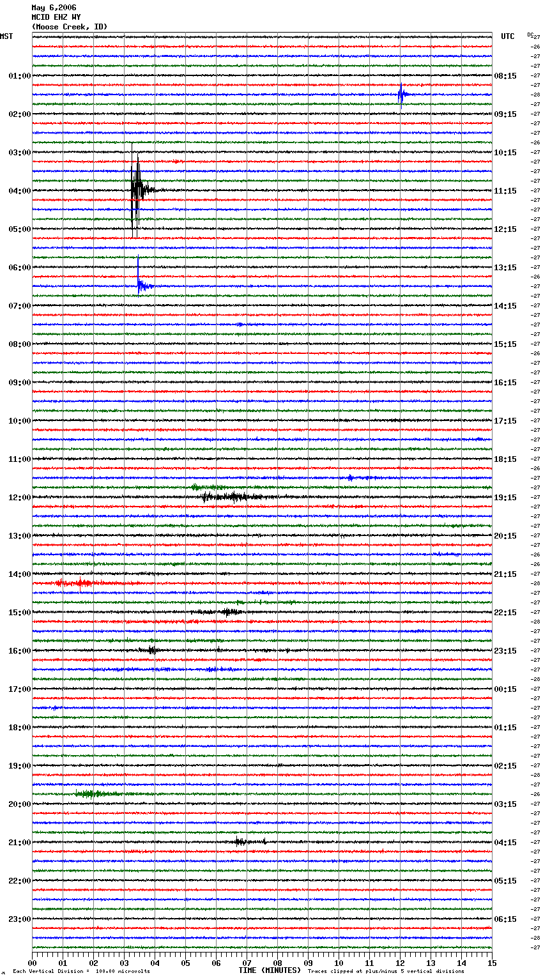Viewport: 543px width, 980px height.
Task: Click the date label May 6,2006
Action: pyautogui.click(x=54, y=8)
